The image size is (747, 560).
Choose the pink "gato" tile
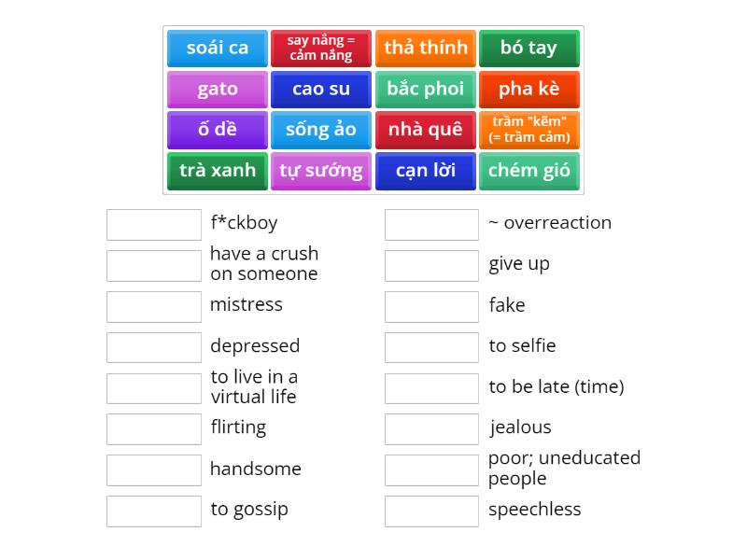click(x=218, y=89)
